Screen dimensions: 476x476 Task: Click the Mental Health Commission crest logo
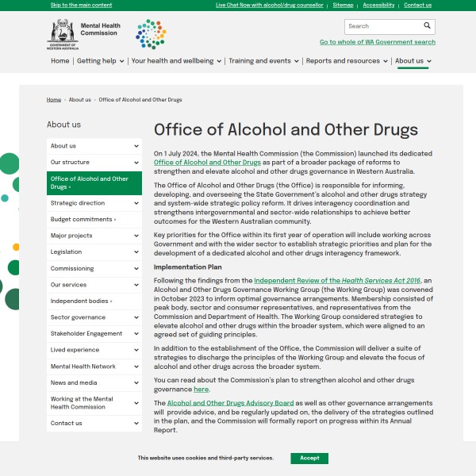pos(62,34)
